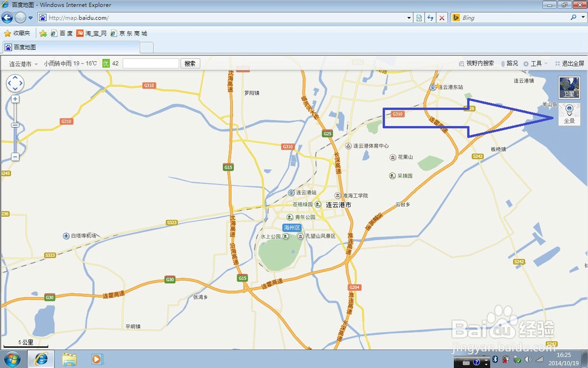This screenshot has height=368, width=588.
Task: Open the volume speaker tray icon
Action: coord(528,360)
